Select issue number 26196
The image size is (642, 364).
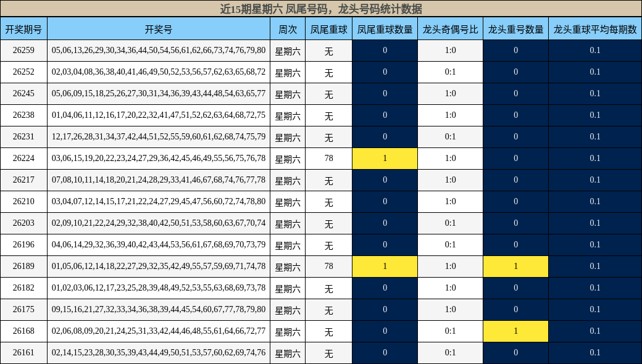pos(23,244)
